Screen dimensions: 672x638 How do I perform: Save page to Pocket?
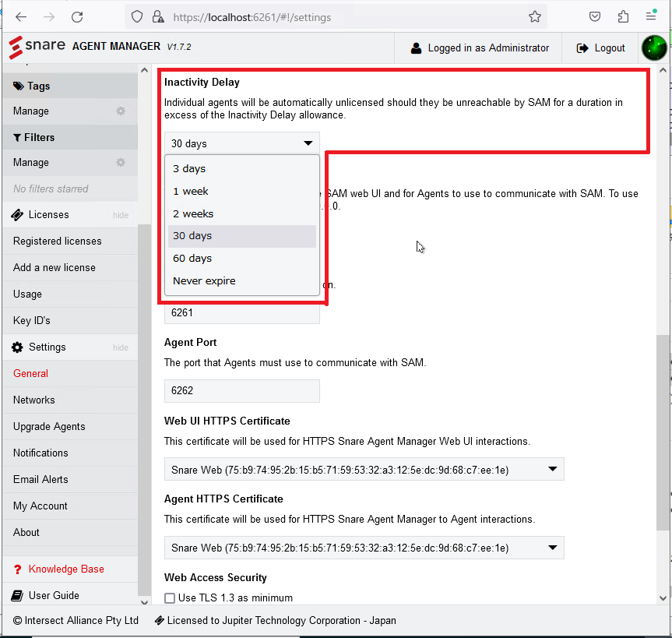click(594, 17)
